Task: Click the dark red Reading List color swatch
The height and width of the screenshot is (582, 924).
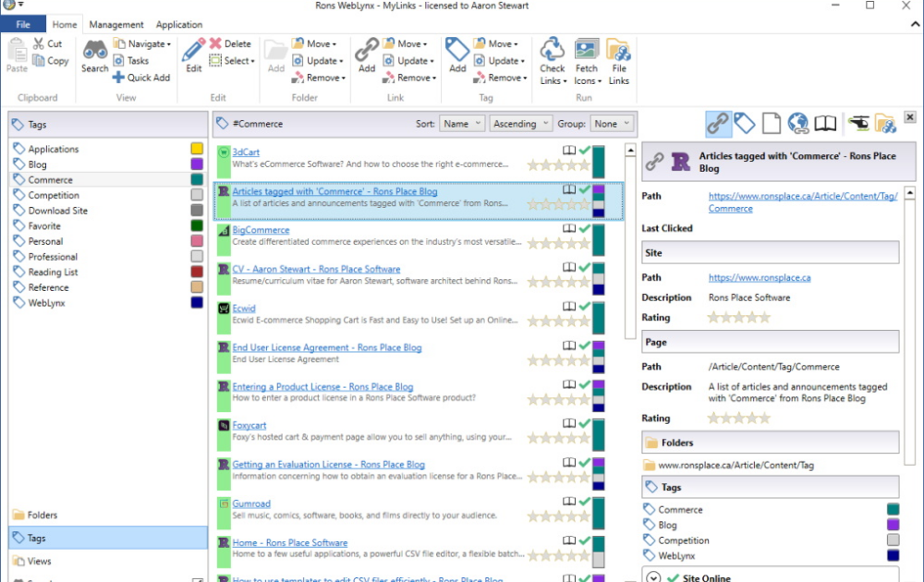Action: coord(197,272)
